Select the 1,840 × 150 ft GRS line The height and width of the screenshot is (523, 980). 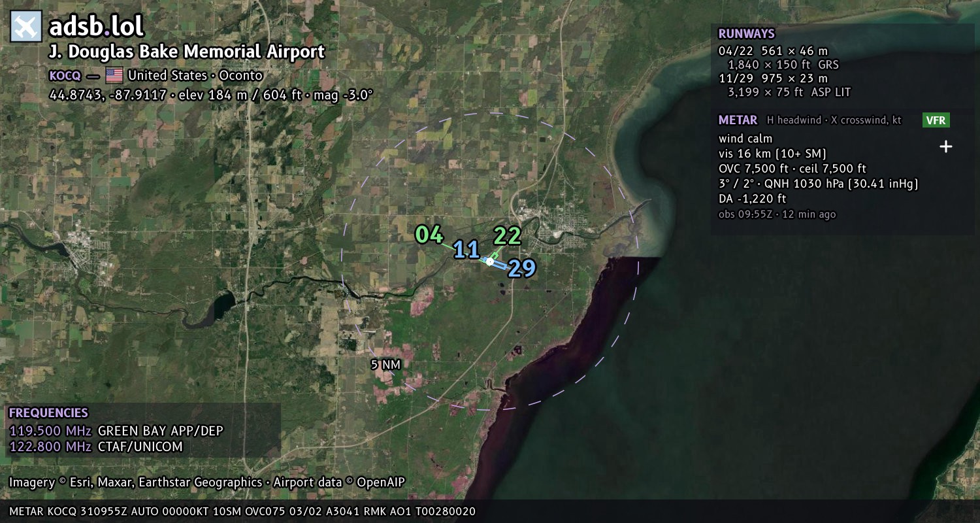tap(783, 65)
